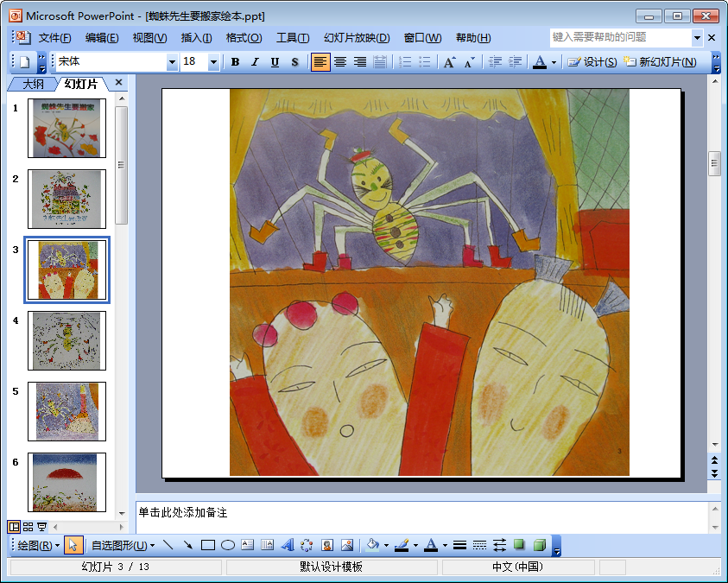The width and height of the screenshot is (728, 583).
Task: Open the arrow style options
Action: click(499, 545)
